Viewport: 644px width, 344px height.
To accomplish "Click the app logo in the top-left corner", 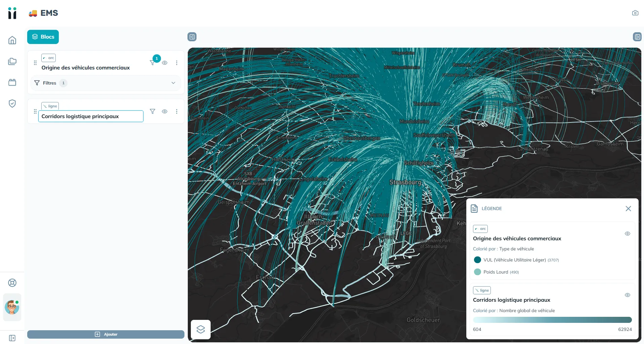I will [12, 13].
